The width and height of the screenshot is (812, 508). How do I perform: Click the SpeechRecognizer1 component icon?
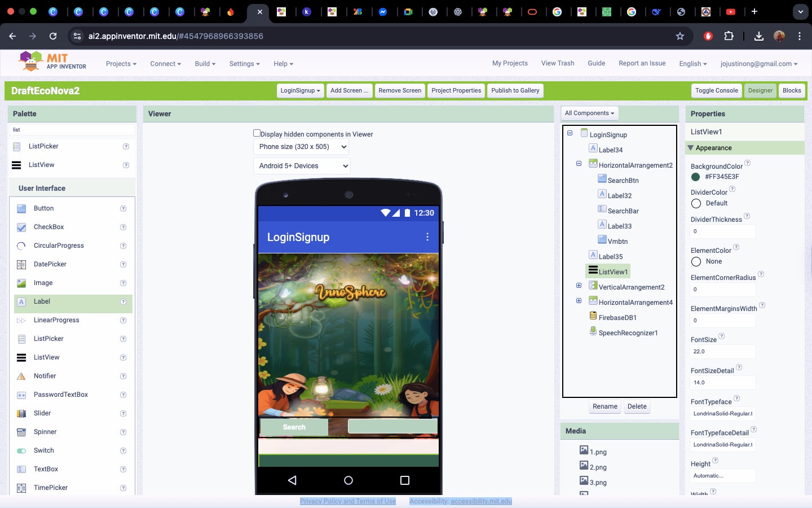point(593,331)
